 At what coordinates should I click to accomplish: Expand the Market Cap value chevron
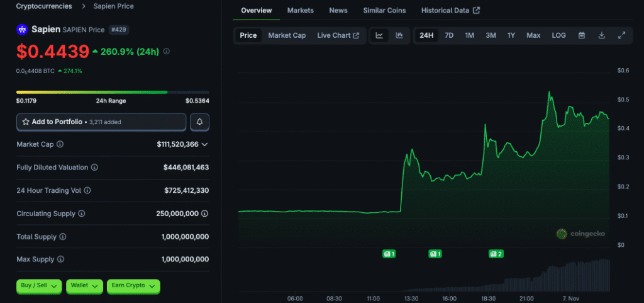coord(204,144)
